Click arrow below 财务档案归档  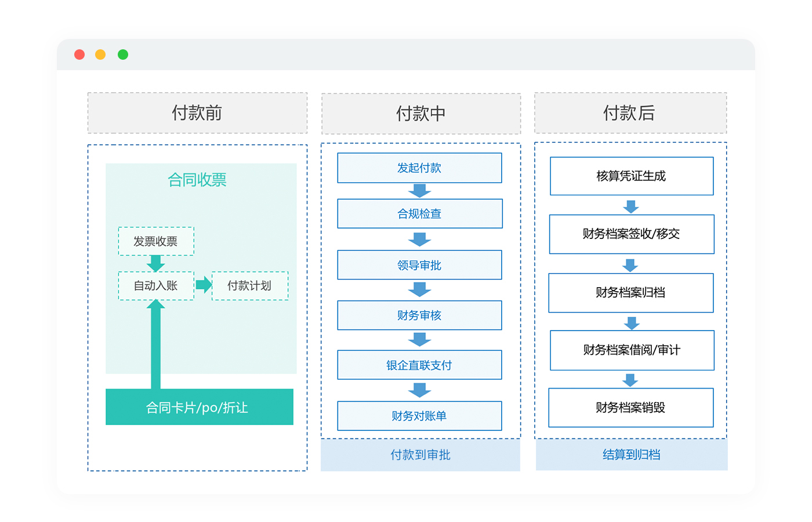click(x=632, y=323)
